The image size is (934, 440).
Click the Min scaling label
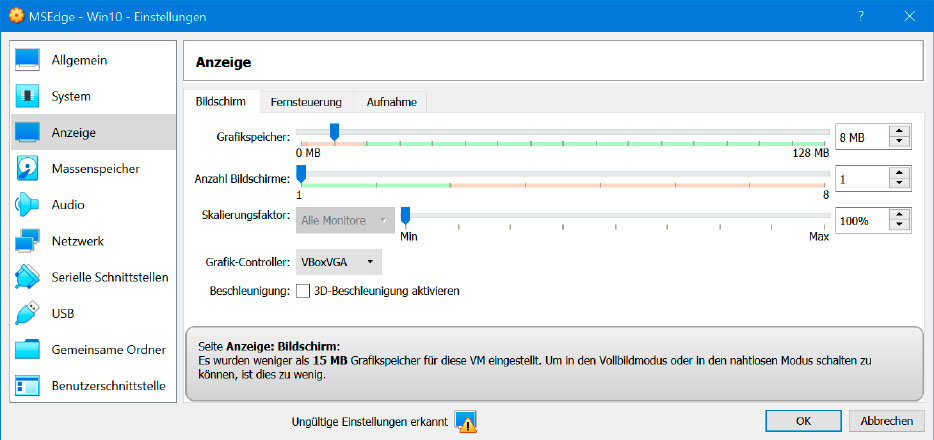point(409,237)
